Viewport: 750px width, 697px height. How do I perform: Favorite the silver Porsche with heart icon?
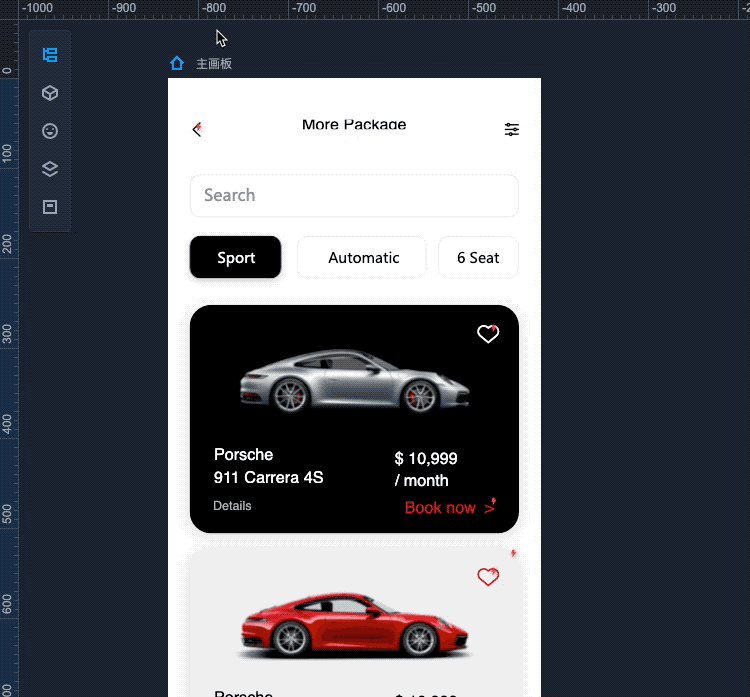[x=488, y=334]
